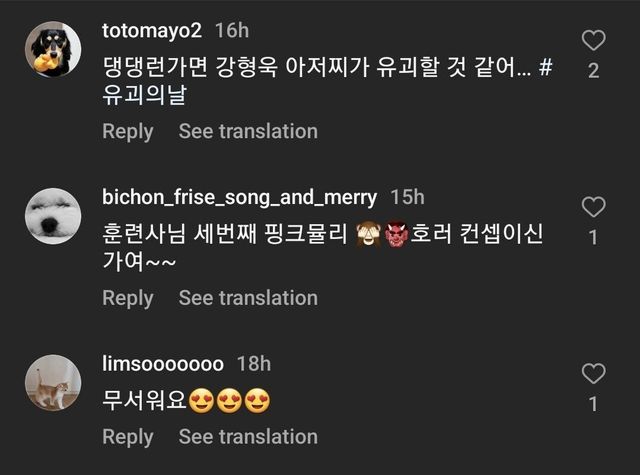Open the totomayo2 username link

153,30
